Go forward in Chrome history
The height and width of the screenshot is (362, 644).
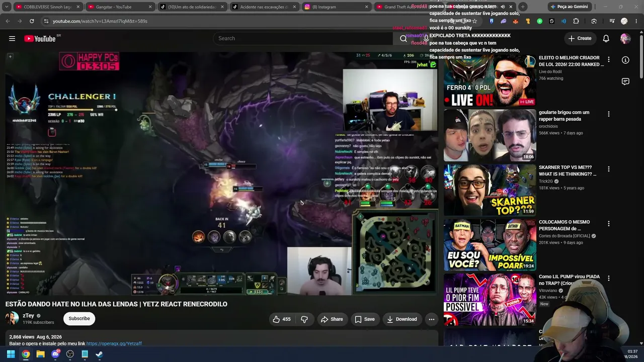click(x=19, y=21)
